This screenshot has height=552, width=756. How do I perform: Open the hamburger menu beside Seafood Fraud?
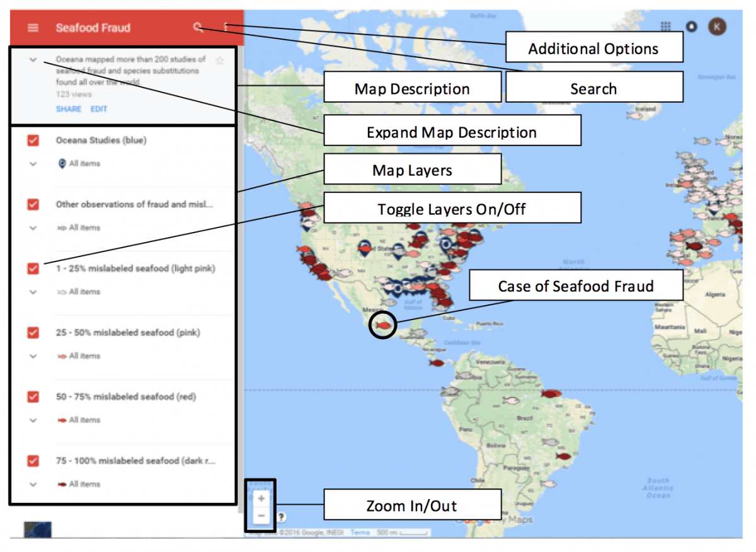(x=33, y=28)
